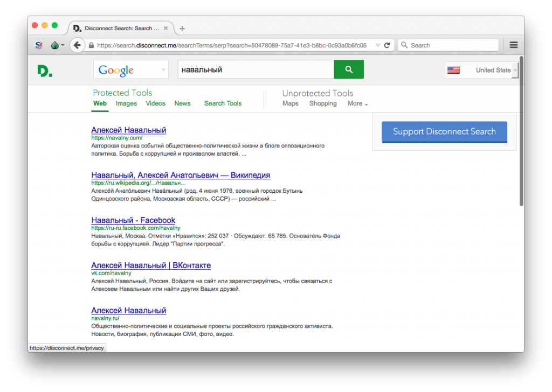This screenshot has width=552, height=392.
Task: Click the navalny.ru/ URL text
Action: (105, 318)
